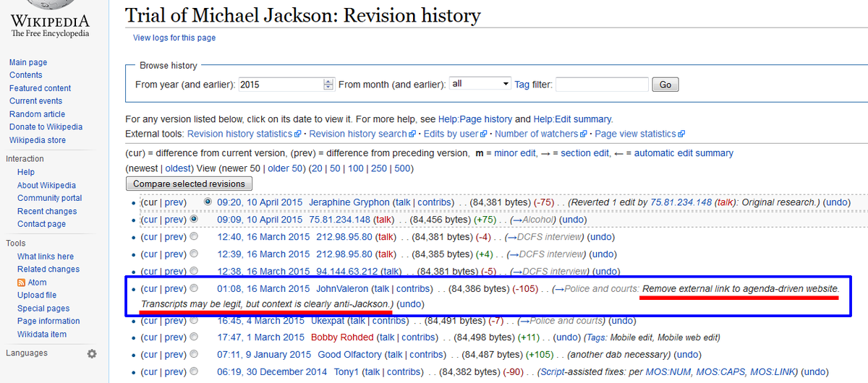The image size is (868, 383).
Task: Open Wikipedia store link
Action: pos(38,140)
